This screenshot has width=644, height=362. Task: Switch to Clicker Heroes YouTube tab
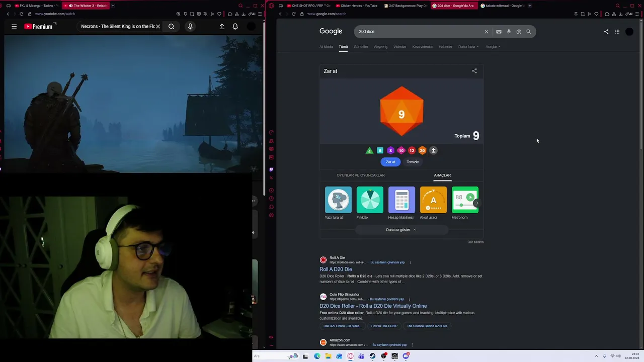(x=356, y=6)
